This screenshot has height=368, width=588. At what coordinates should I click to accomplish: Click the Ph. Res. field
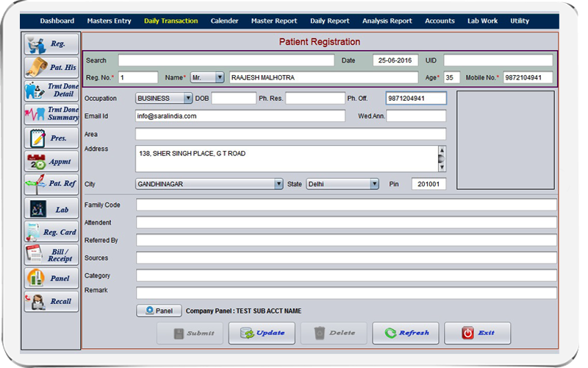(315, 99)
